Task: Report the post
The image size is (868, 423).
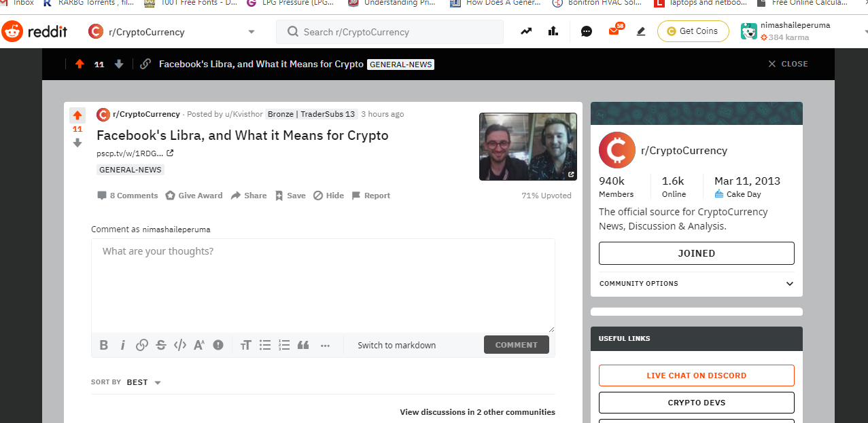Action: tap(371, 196)
